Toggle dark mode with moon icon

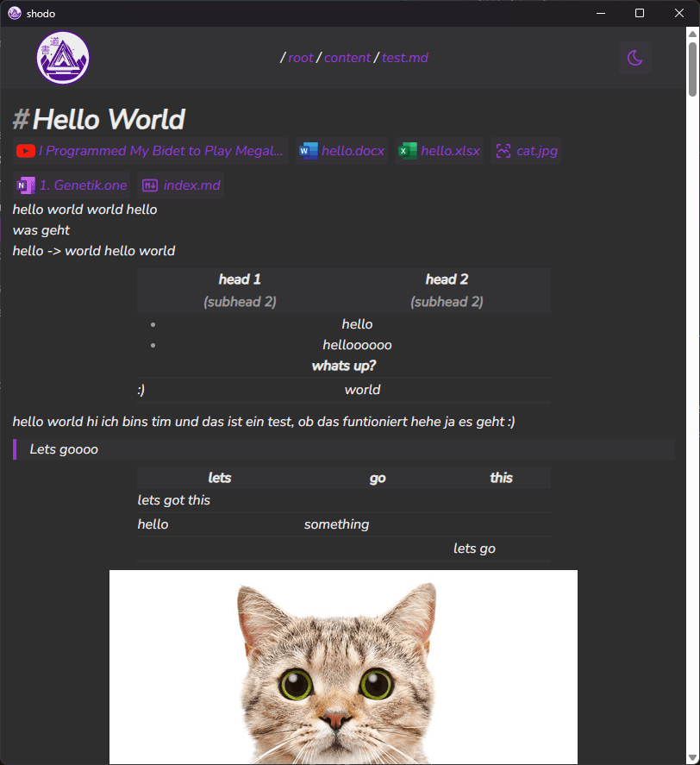(x=634, y=58)
